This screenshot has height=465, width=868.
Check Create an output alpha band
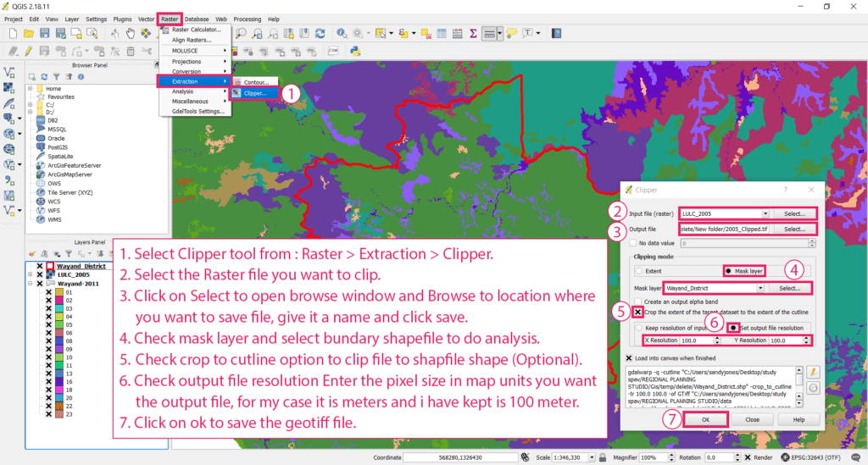638,302
